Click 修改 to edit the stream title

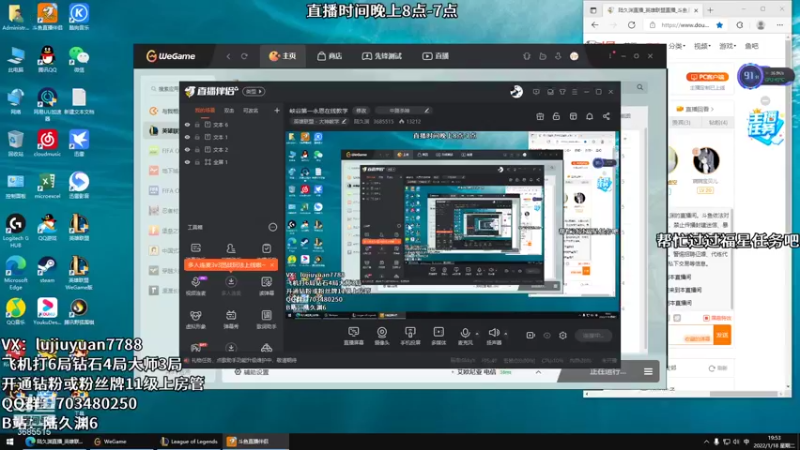(x=361, y=111)
